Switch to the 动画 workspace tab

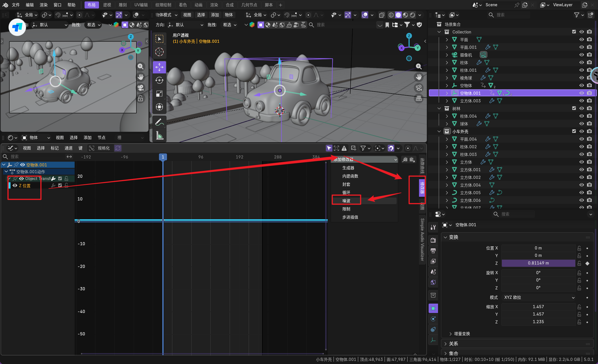198,5
